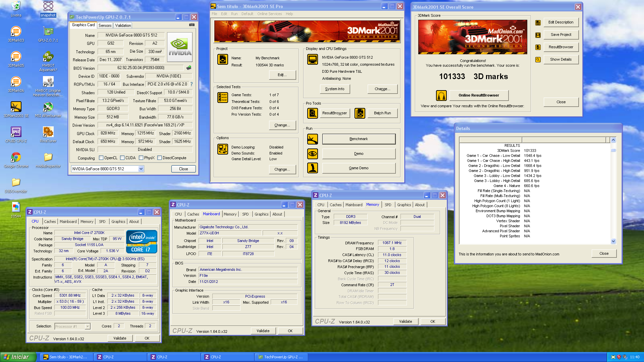
Task: Click Close button in Details window
Action: [604, 253]
